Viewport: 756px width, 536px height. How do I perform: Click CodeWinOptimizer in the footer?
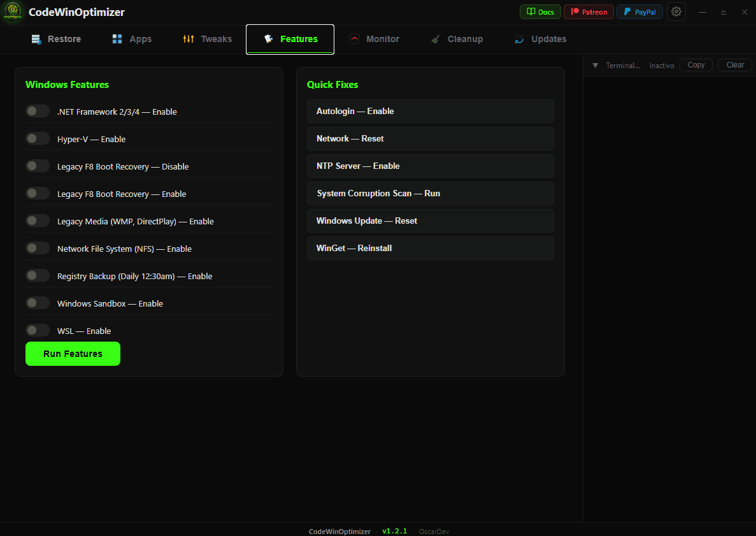pos(340,532)
